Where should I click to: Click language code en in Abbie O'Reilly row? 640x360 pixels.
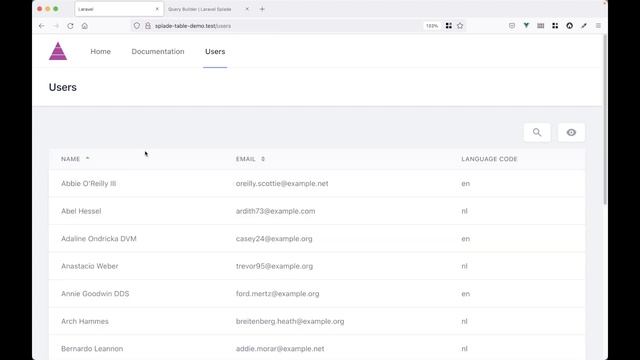click(x=466, y=184)
